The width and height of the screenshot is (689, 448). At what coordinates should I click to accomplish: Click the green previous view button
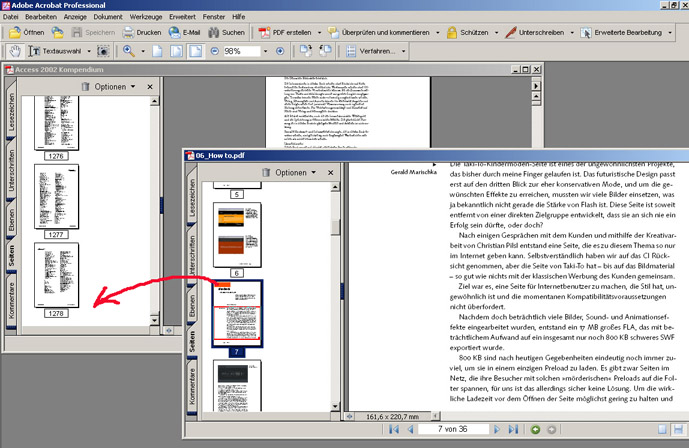pos(535,430)
